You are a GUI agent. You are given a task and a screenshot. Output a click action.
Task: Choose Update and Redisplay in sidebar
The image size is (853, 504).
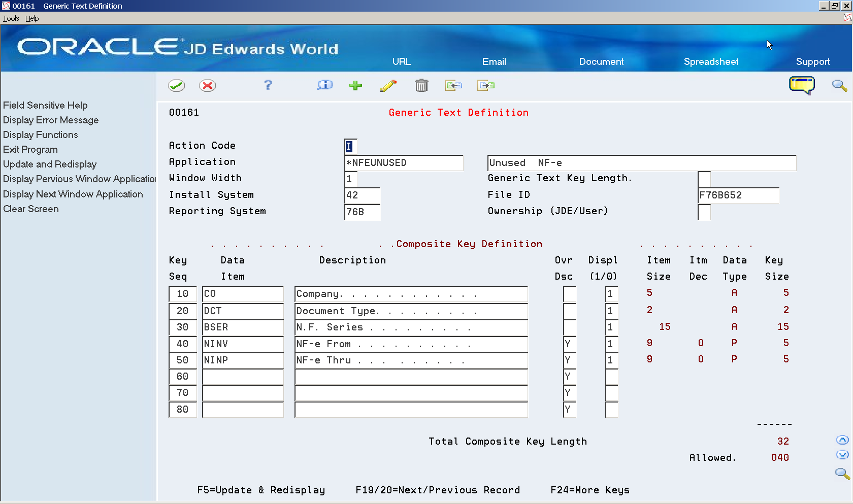pos(50,164)
